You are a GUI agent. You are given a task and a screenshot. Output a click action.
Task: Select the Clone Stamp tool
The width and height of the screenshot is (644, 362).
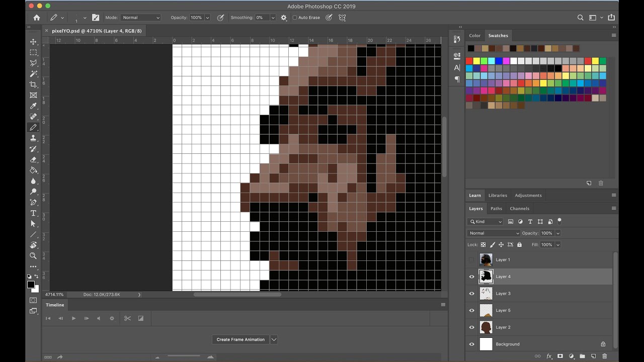pos(33,138)
